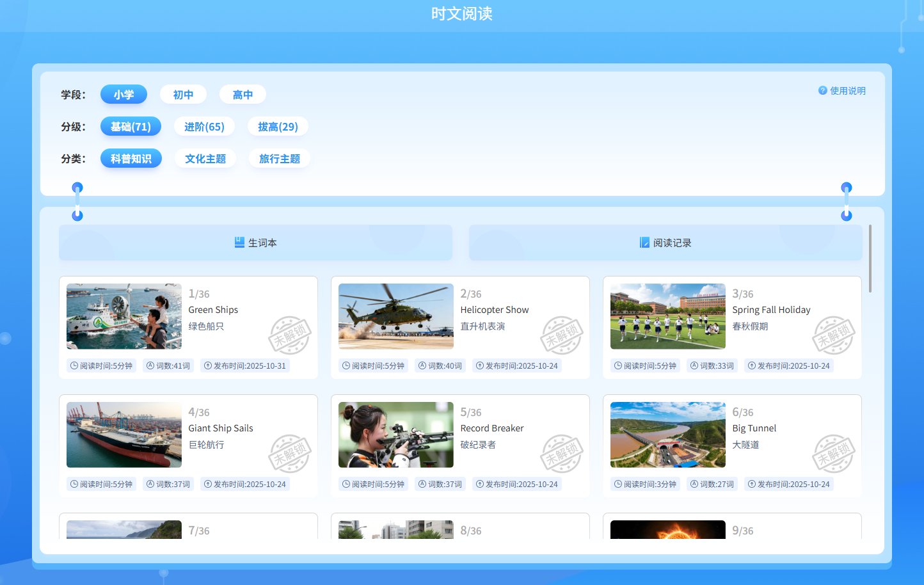Filter by 进阶(65) level
924x585 pixels.
coord(204,127)
